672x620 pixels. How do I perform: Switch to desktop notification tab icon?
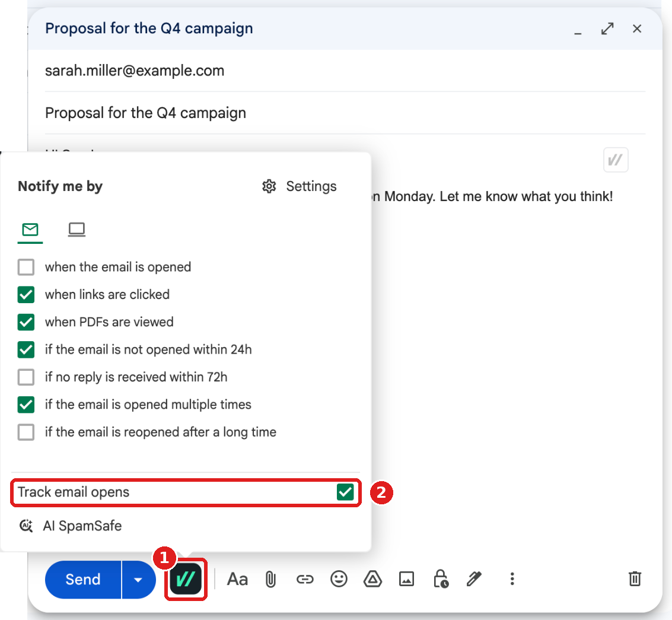coord(77,230)
